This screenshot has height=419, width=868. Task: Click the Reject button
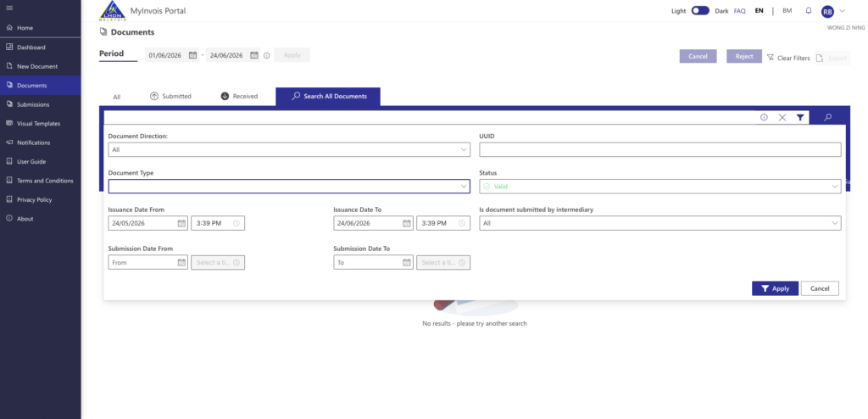point(744,56)
